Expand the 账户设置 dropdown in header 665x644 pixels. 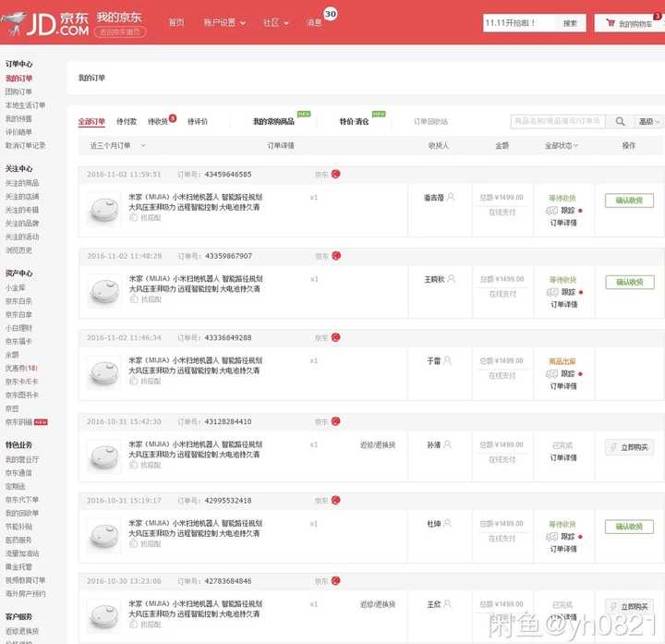coord(224,22)
